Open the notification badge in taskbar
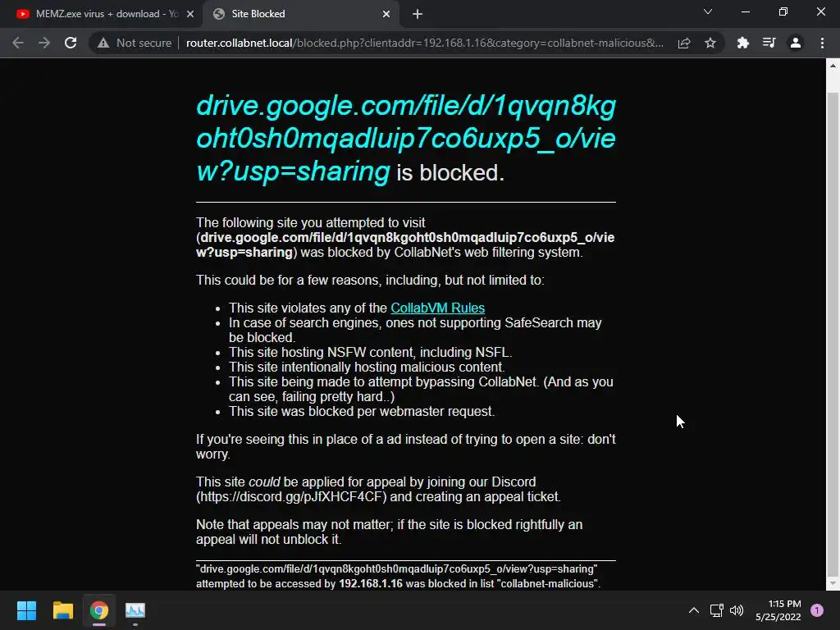This screenshot has height=630, width=840. (817, 610)
